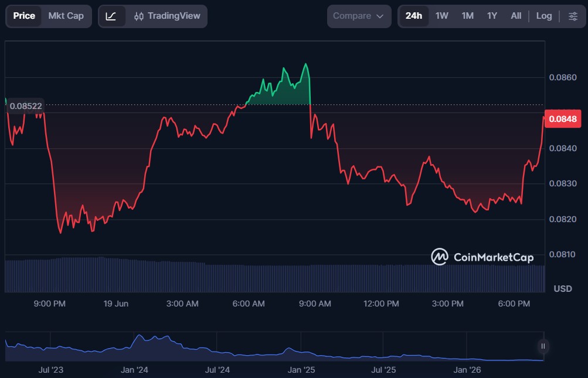Expand the Compare dropdown
Viewport: 588px width, 378px height.
tap(359, 16)
